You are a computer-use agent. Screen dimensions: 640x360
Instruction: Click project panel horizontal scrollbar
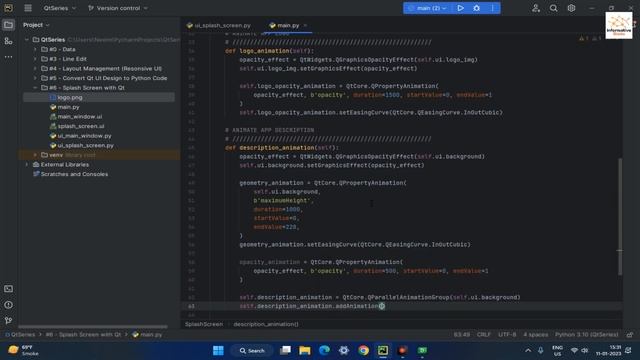(93, 327)
